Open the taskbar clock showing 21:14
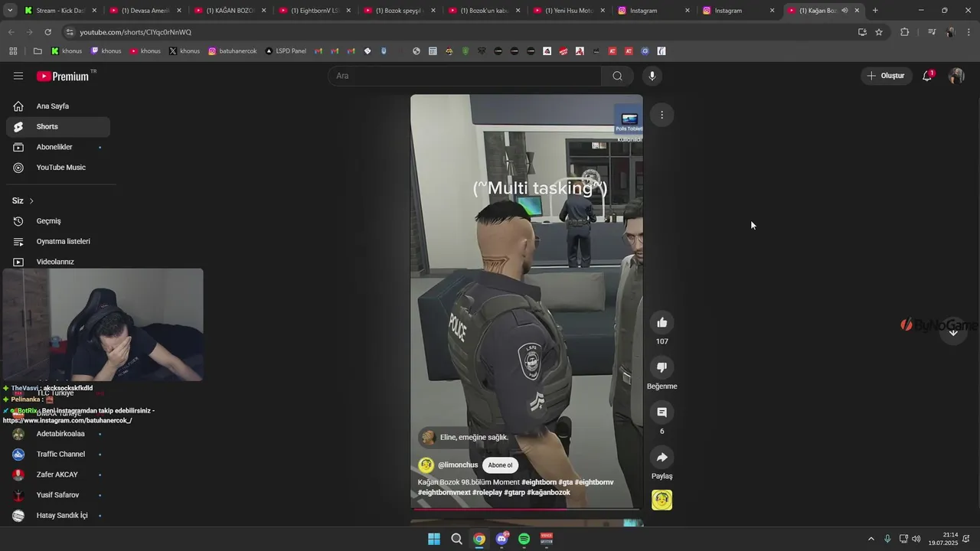Viewport: 980px width, 551px height. click(943, 539)
